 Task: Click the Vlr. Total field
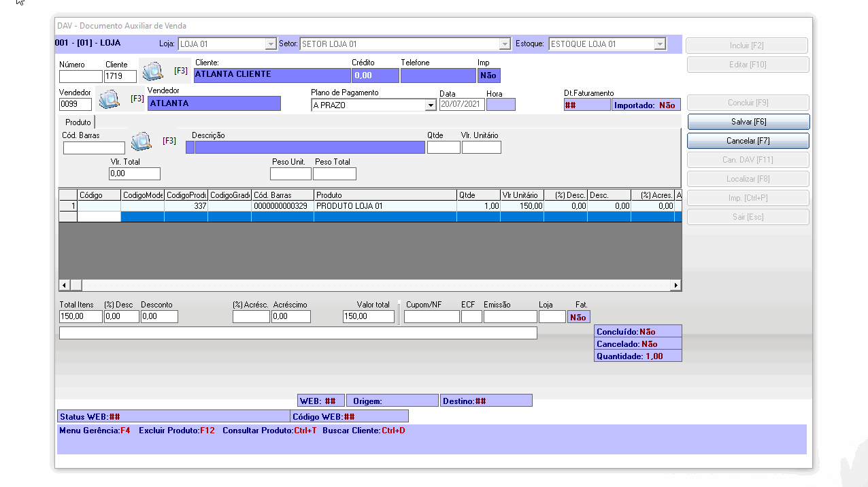click(x=135, y=174)
